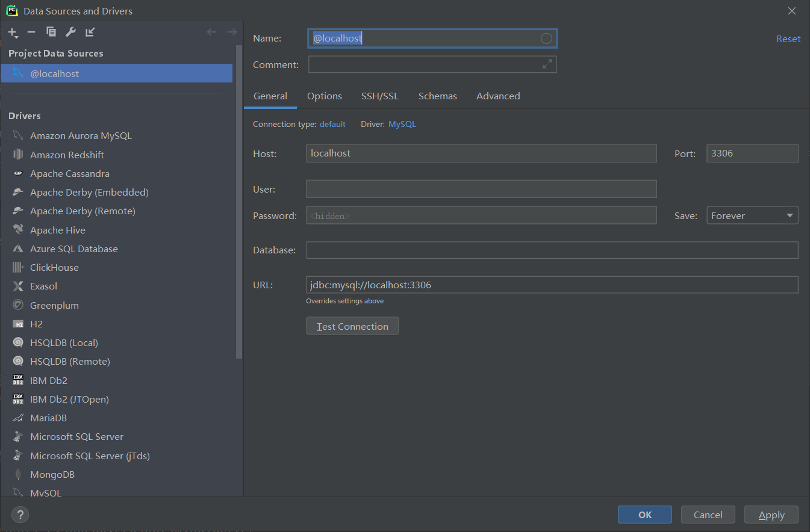
Task: Click the color circle in Name field
Action: click(x=546, y=39)
